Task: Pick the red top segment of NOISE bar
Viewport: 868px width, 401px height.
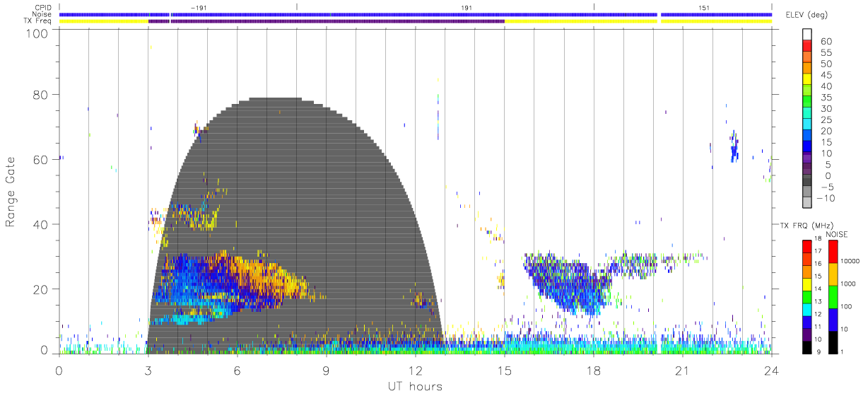Action: [833, 252]
